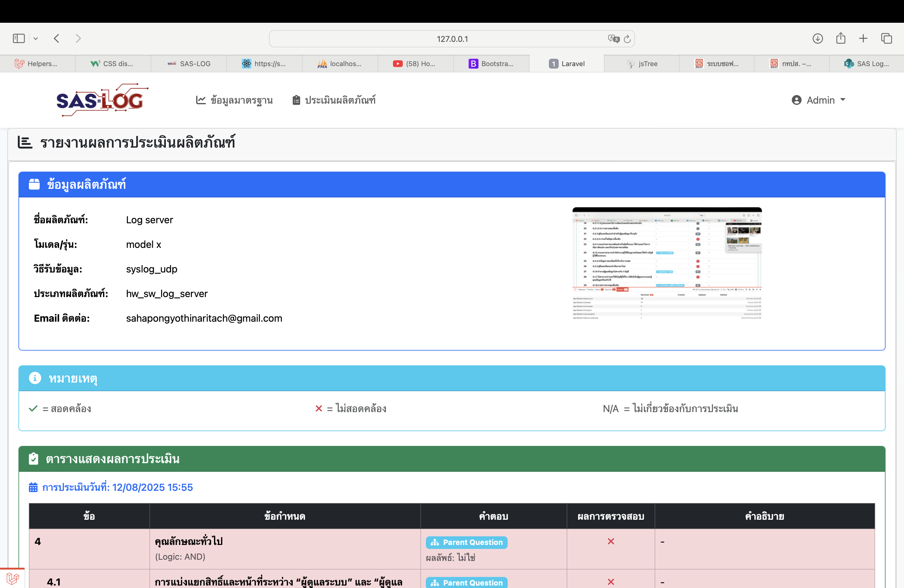Open a new tab with plus icon

[863, 38]
